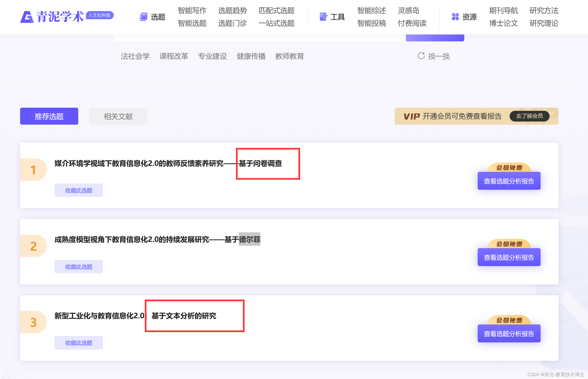588x379 pixels.
Task: Open 智能写作 menu item
Action: point(192,10)
